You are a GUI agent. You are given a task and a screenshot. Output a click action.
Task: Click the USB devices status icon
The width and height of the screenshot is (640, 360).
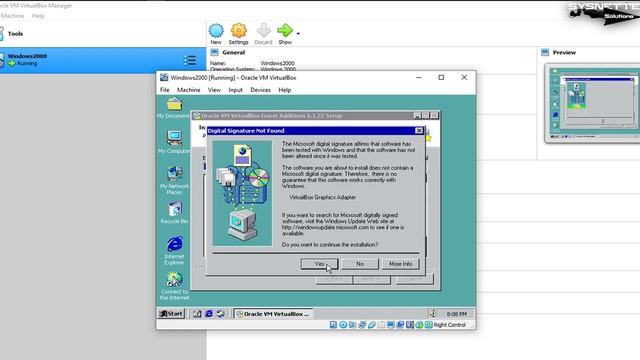pyautogui.click(x=371, y=325)
